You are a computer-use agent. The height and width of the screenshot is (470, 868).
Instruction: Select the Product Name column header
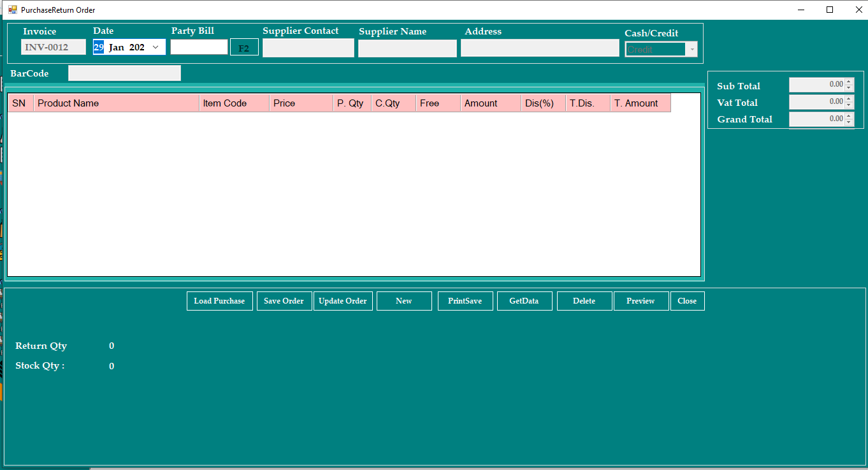[117, 103]
